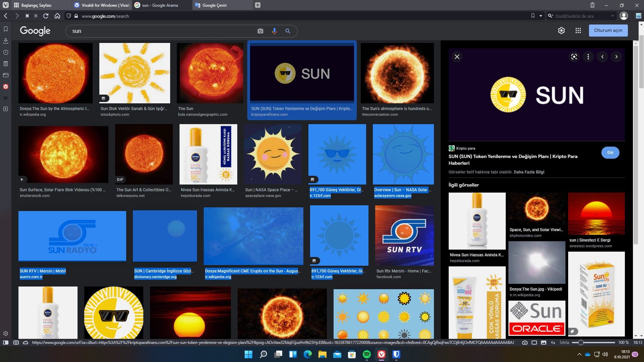Click the rewind history button
The height and width of the screenshot is (362, 644).
(27, 16)
